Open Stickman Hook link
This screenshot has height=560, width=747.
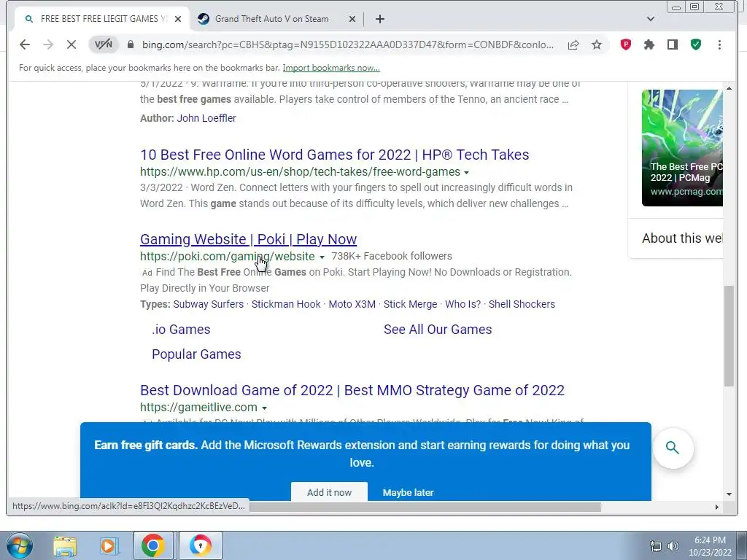pyautogui.click(x=286, y=304)
